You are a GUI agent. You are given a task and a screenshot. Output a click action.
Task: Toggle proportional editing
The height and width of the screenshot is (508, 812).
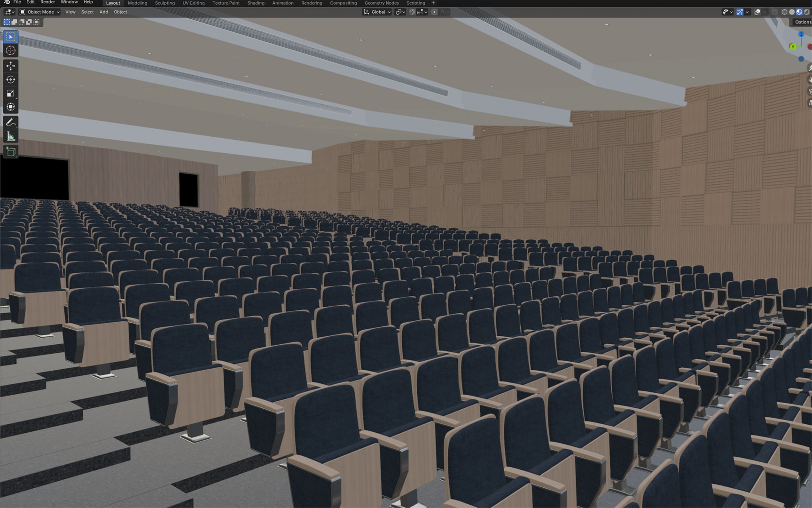(x=434, y=12)
